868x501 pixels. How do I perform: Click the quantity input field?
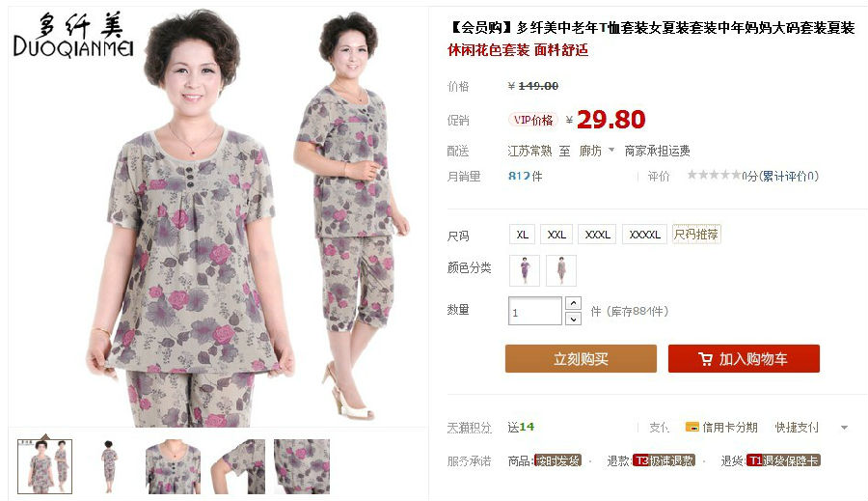pyautogui.click(x=534, y=311)
